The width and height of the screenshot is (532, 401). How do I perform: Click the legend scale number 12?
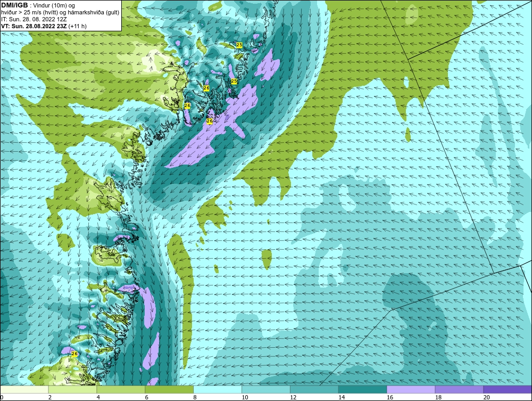(293, 397)
